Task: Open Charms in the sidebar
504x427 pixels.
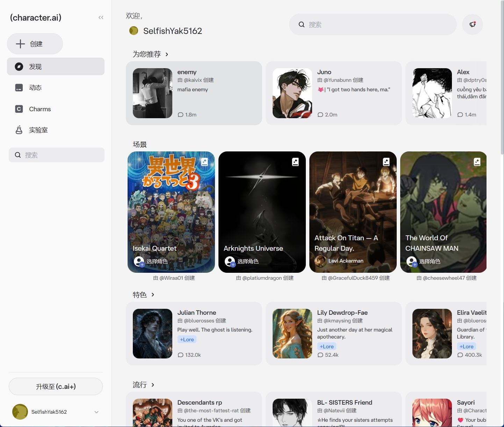Action: [56, 109]
